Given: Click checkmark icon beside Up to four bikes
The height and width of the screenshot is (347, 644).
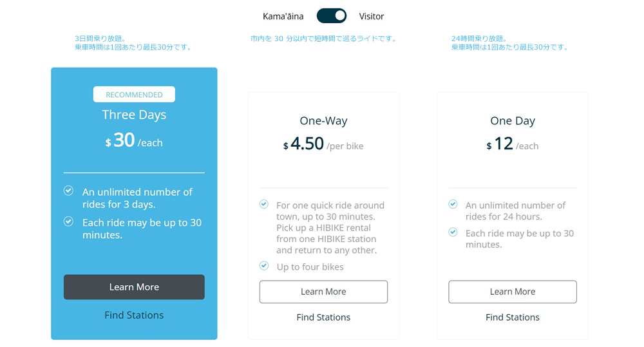Looking at the screenshot, I should pyautogui.click(x=264, y=265).
